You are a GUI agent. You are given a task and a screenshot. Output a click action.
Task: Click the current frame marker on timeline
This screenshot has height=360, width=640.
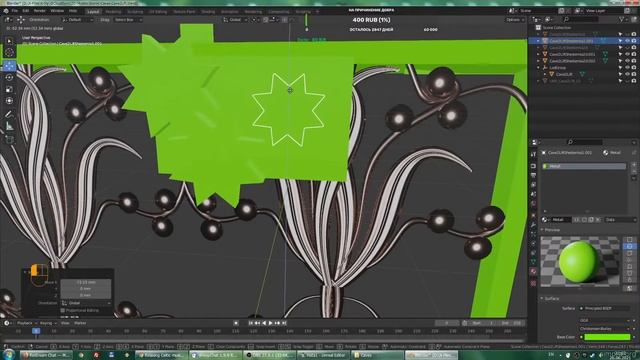[x=36, y=331]
